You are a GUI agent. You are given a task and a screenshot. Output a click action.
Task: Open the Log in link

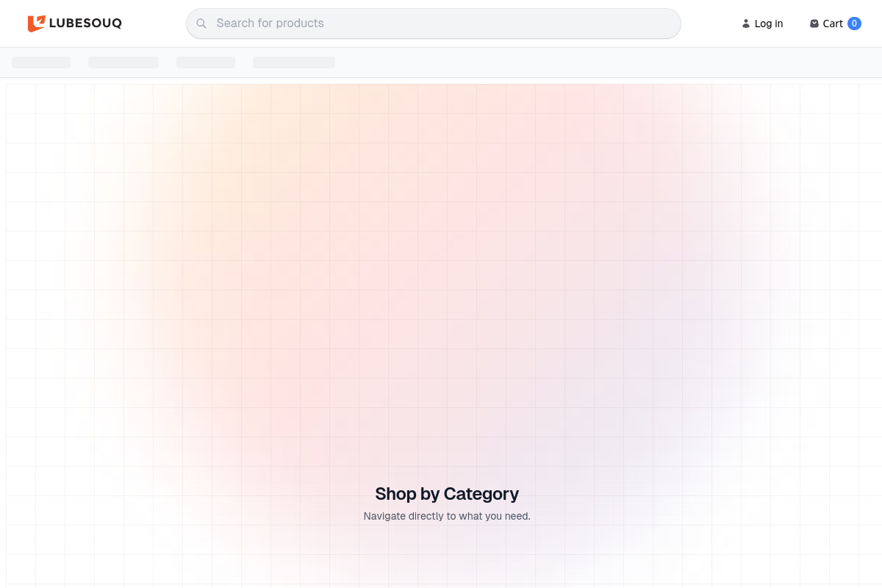(x=768, y=24)
